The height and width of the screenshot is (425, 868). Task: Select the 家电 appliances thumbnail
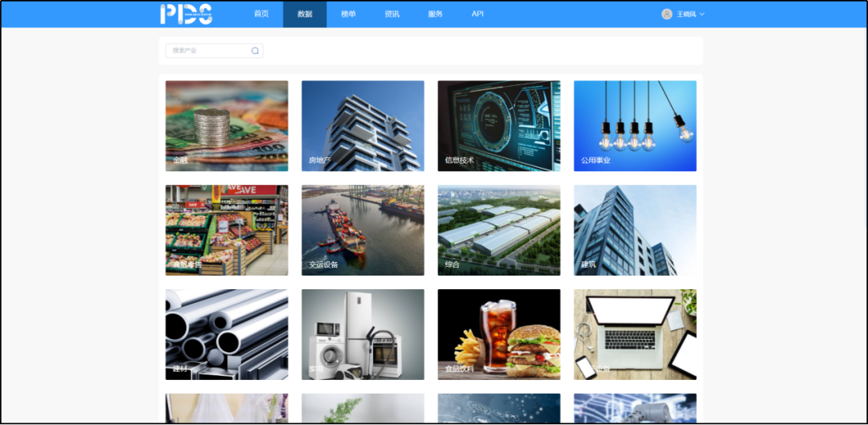pos(362,334)
